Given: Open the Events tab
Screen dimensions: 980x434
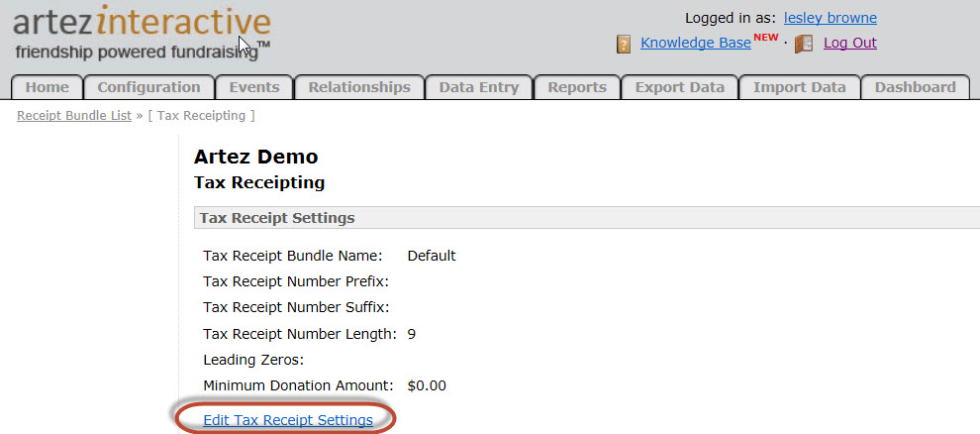Looking at the screenshot, I should coord(253,87).
